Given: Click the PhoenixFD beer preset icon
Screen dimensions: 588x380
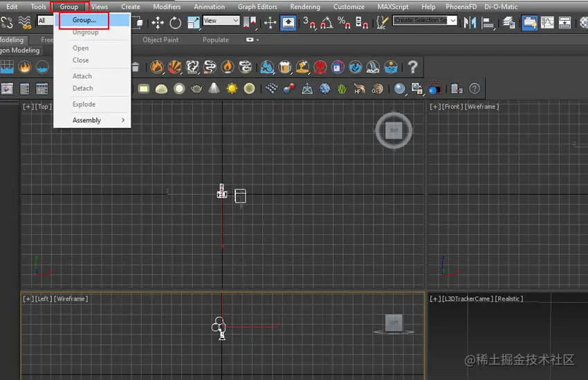Looking at the screenshot, I should [x=285, y=67].
